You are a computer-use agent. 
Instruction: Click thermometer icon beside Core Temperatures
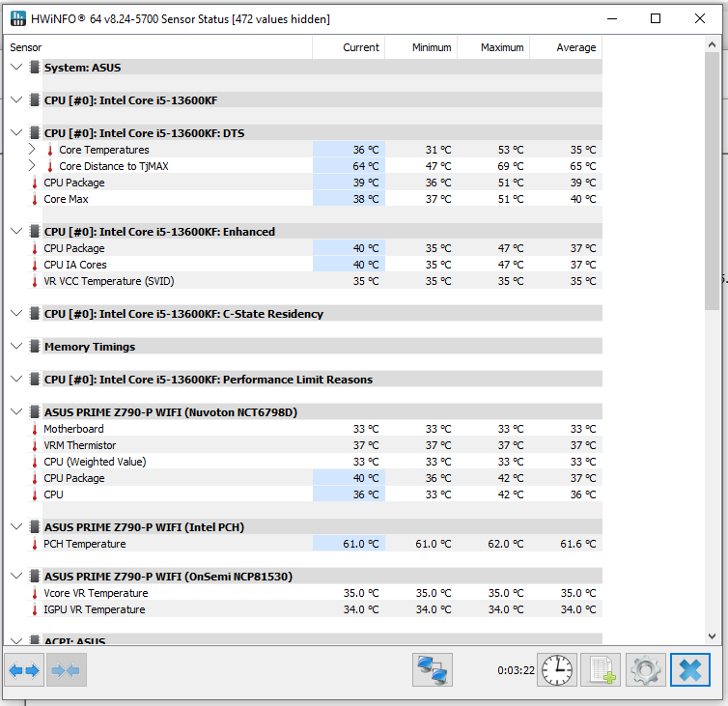click(x=49, y=150)
